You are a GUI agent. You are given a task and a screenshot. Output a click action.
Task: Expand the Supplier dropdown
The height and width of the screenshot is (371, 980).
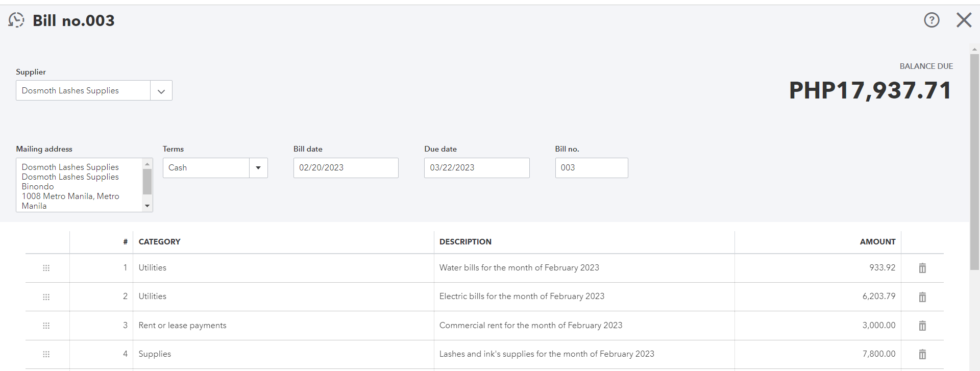161,91
